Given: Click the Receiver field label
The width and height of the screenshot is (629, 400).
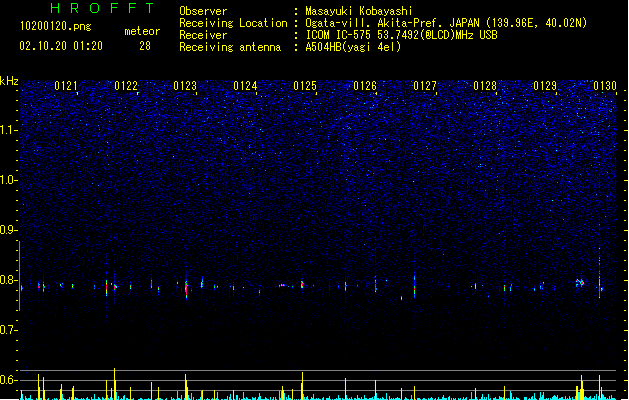Looking at the screenshot, I should click(x=203, y=35).
